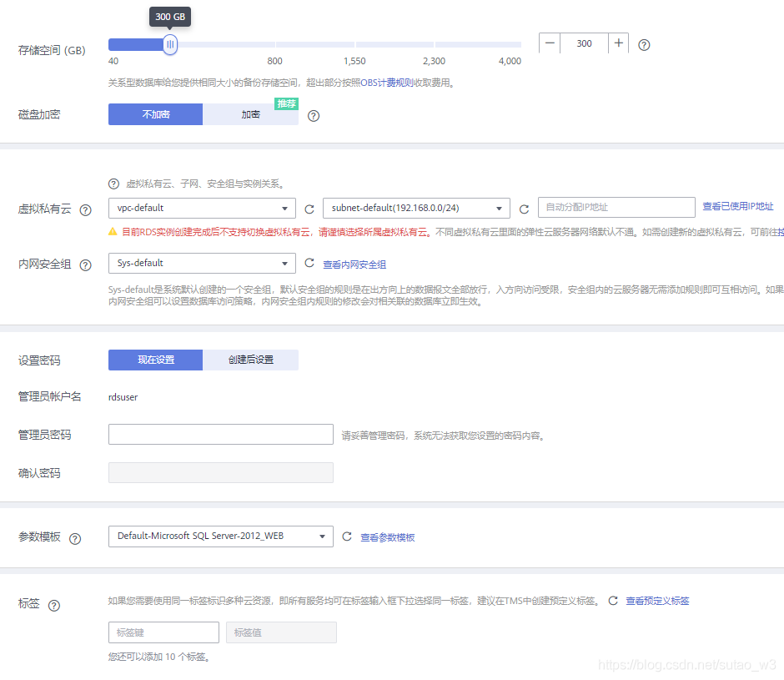Viewport: 784px width, 680px height.
Task: Click help icon next to 标签 label
Action: tap(54, 606)
